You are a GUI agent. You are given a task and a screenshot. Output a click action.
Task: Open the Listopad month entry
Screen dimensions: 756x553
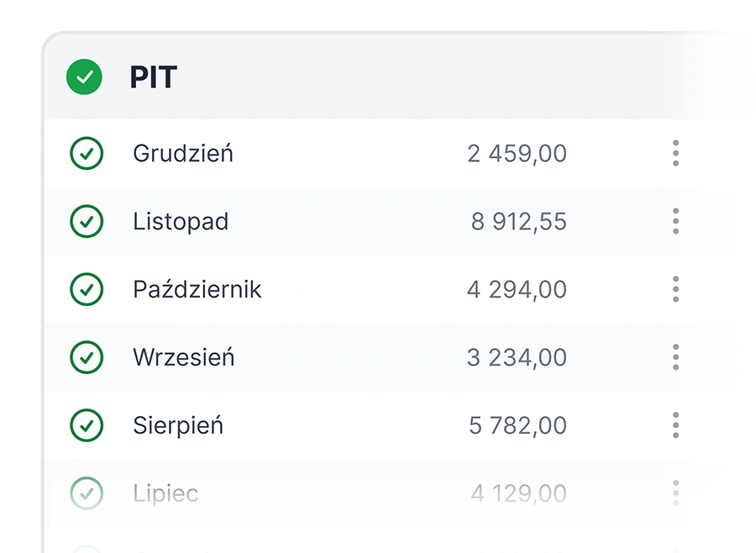(x=181, y=222)
